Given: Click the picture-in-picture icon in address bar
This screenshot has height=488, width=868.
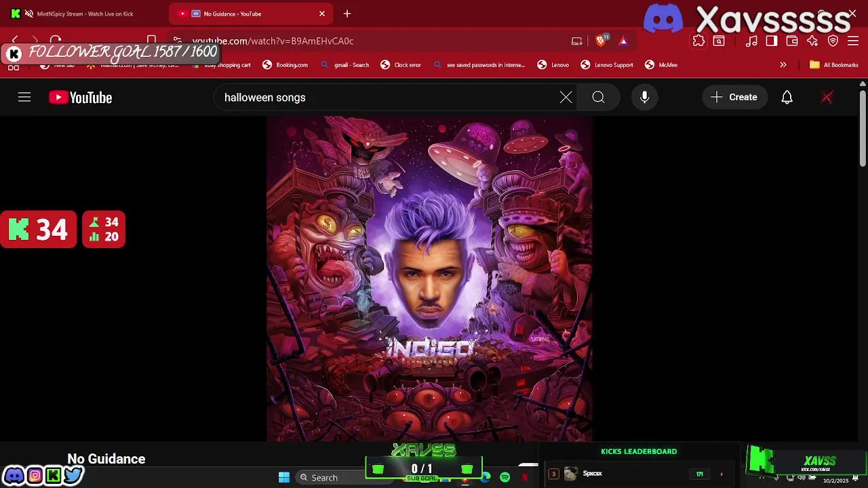Looking at the screenshot, I should (x=577, y=41).
